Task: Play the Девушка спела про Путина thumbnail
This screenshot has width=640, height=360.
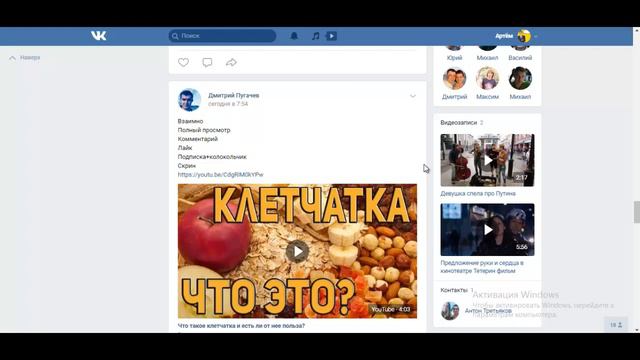Action: [487, 160]
